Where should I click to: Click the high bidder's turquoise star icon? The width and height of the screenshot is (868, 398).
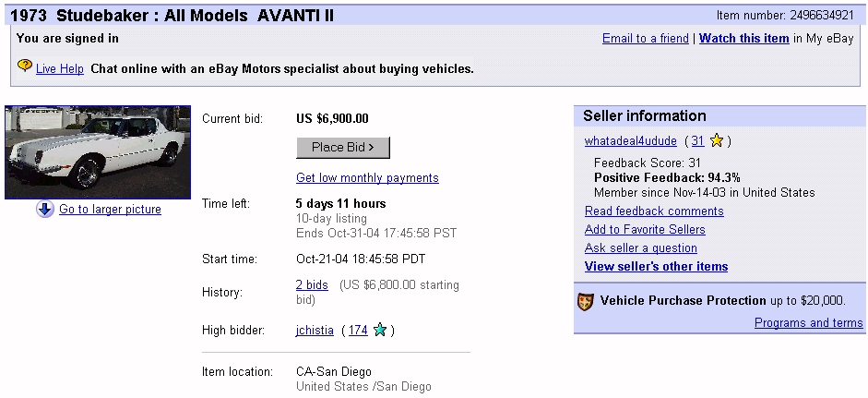380,331
